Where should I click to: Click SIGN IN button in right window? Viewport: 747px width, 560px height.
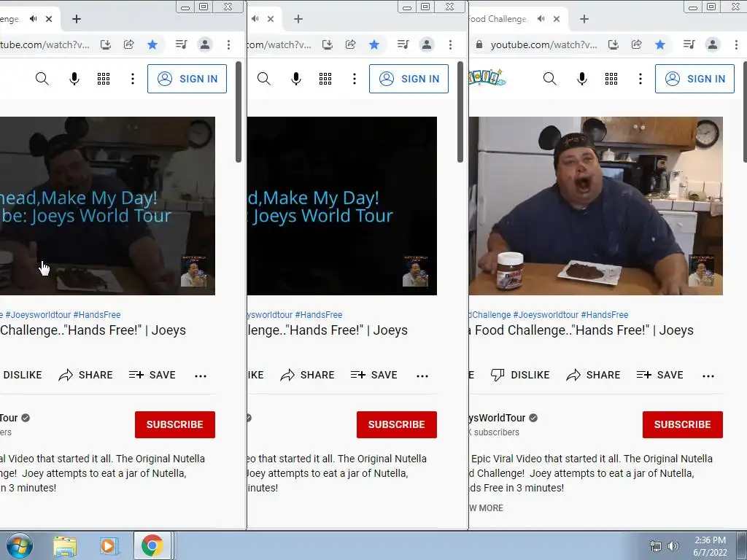[694, 79]
